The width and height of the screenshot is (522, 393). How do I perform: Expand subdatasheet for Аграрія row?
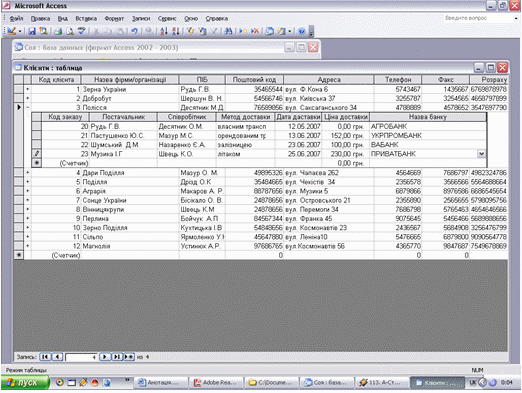click(x=27, y=191)
